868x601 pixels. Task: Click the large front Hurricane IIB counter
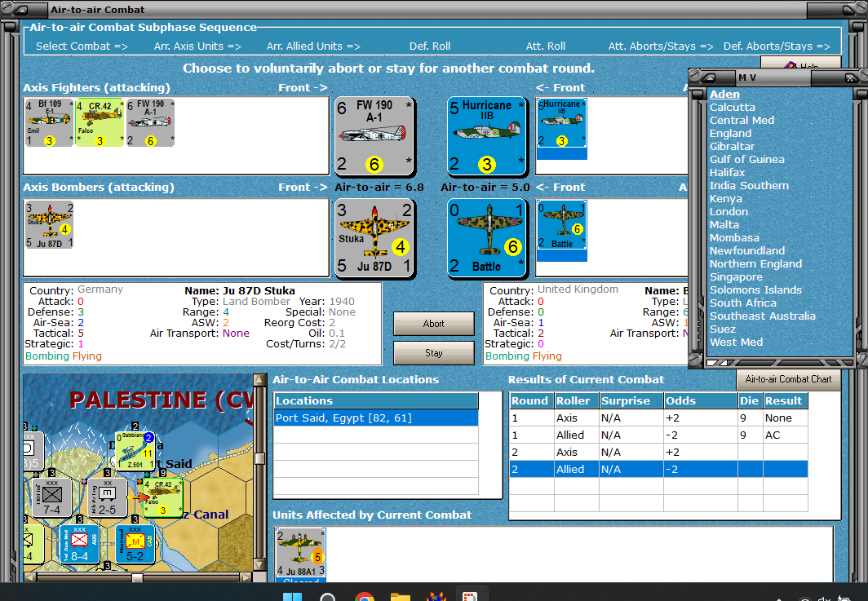[x=486, y=136]
